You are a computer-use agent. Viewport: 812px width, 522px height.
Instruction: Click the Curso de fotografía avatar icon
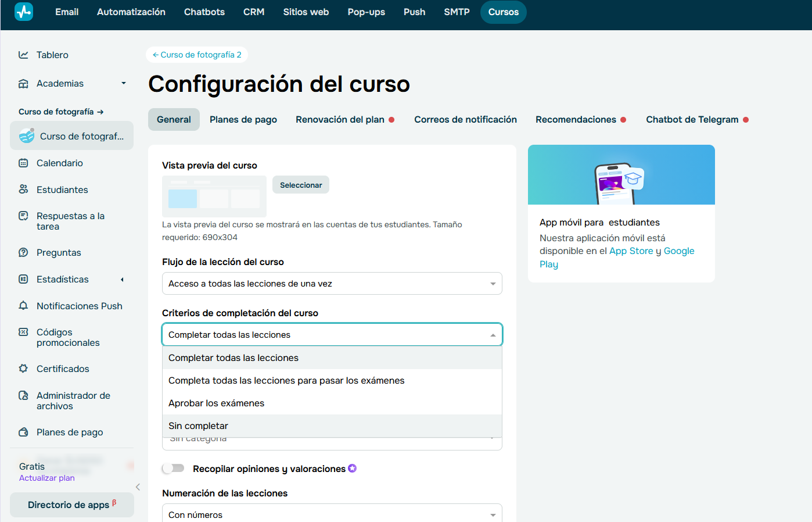[27, 135]
